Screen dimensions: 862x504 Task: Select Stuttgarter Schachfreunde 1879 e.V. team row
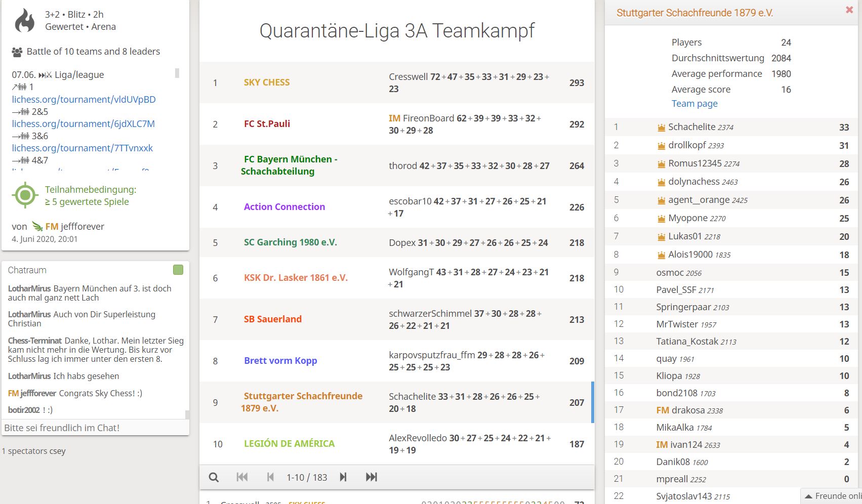(x=397, y=402)
